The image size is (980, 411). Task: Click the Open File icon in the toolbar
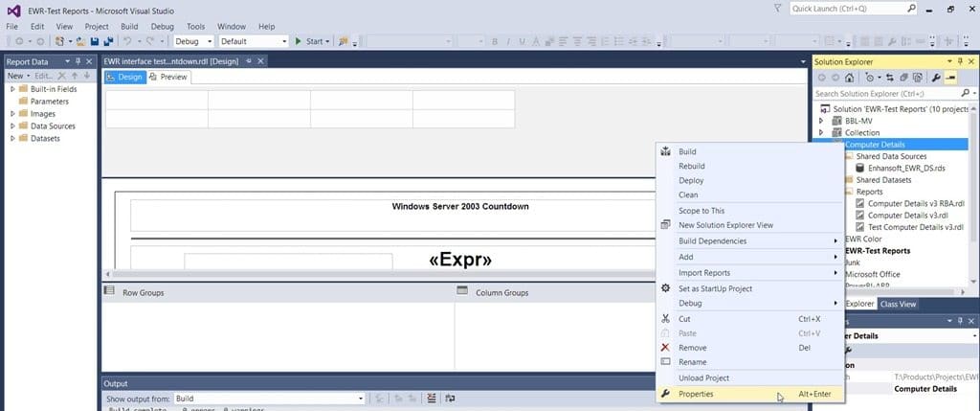[x=81, y=41]
